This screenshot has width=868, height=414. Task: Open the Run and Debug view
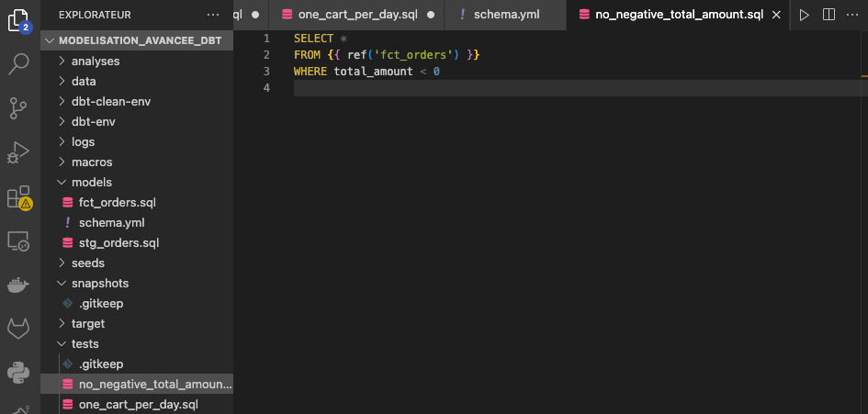click(19, 152)
